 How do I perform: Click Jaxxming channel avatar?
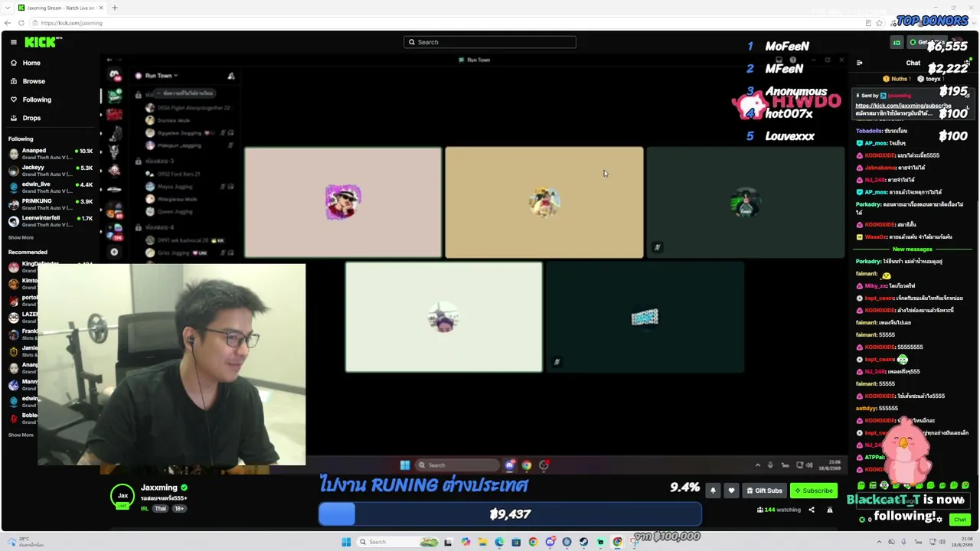(122, 496)
